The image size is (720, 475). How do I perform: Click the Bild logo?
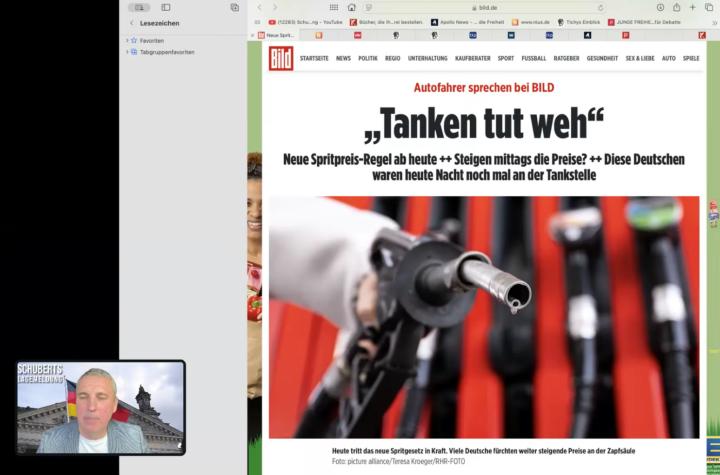point(281,58)
